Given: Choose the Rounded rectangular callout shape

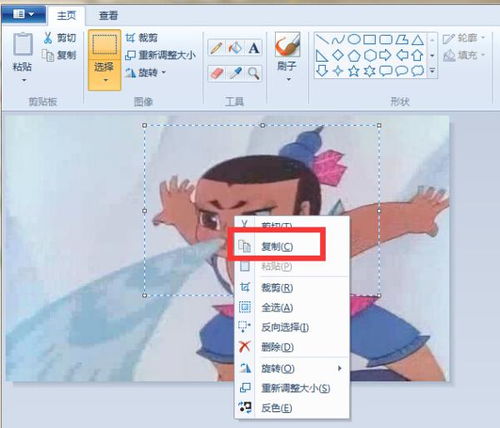Looking at the screenshot, I should pos(386,71).
